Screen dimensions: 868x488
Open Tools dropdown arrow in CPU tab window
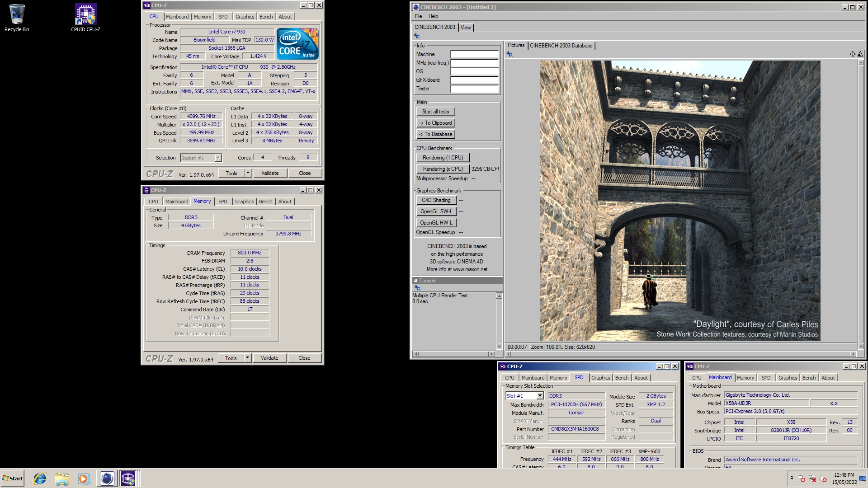click(x=247, y=173)
